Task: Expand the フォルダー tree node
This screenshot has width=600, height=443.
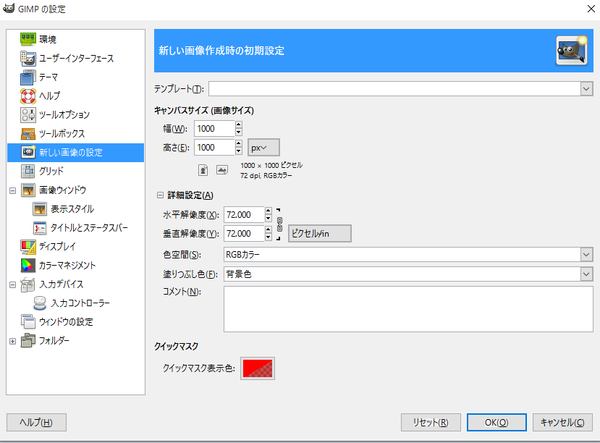Action: tap(13, 341)
